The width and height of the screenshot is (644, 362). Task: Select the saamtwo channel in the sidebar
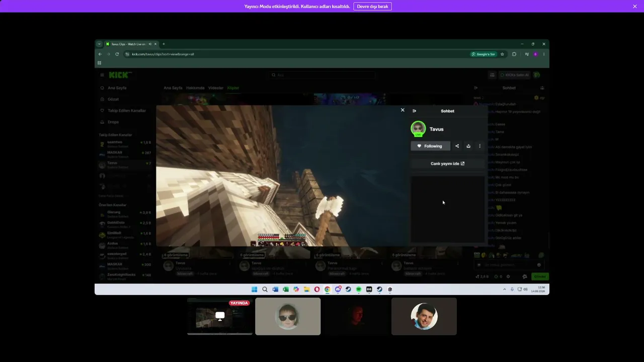point(125,144)
